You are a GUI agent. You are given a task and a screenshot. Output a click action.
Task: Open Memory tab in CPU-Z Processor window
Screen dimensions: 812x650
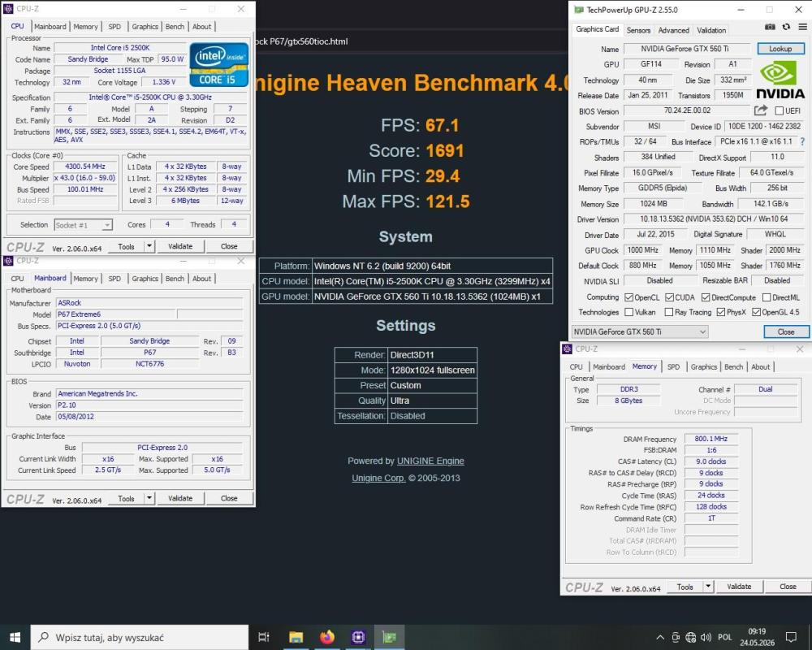pos(85,27)
